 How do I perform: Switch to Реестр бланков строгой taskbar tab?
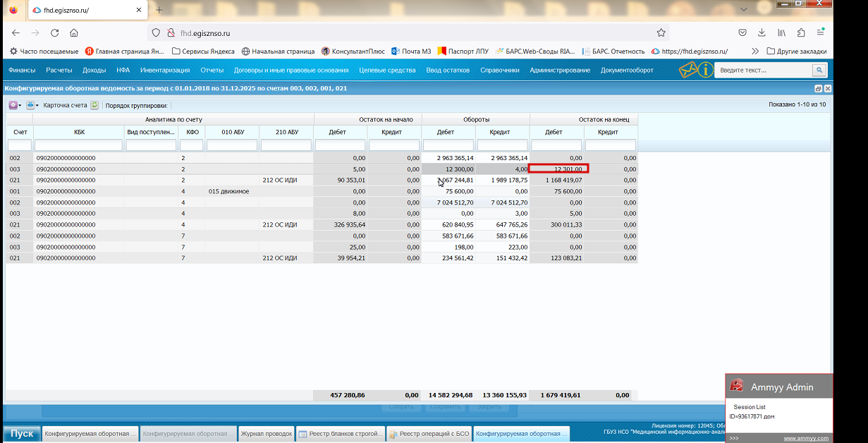pos(340,434)
